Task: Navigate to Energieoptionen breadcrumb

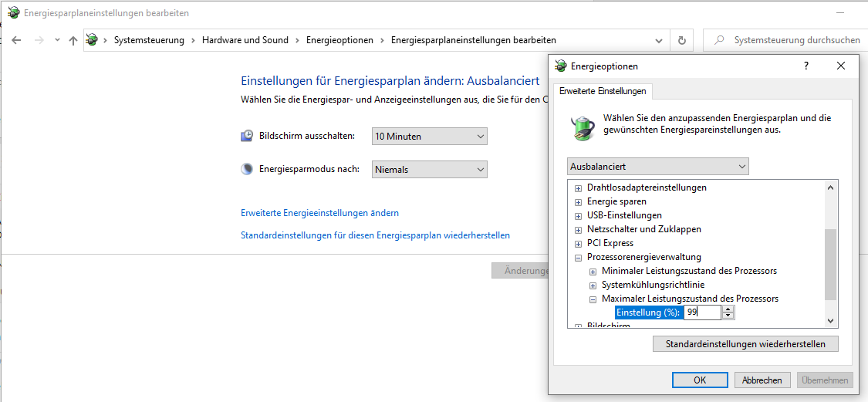Action: tap(340, 40)
